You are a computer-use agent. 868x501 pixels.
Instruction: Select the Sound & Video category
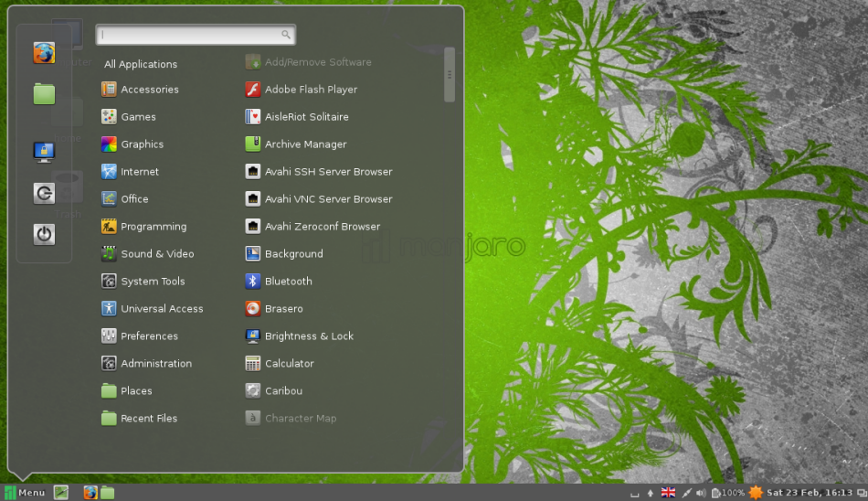tap(148, 254)
